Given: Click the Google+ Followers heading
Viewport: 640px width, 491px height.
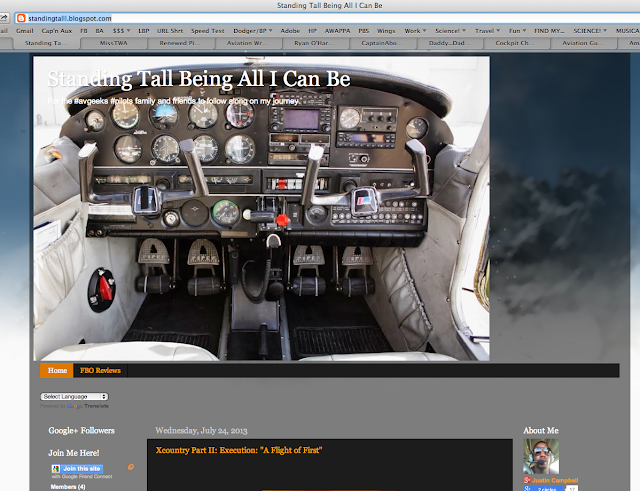Looking at the screenshot, I should 82,431.
